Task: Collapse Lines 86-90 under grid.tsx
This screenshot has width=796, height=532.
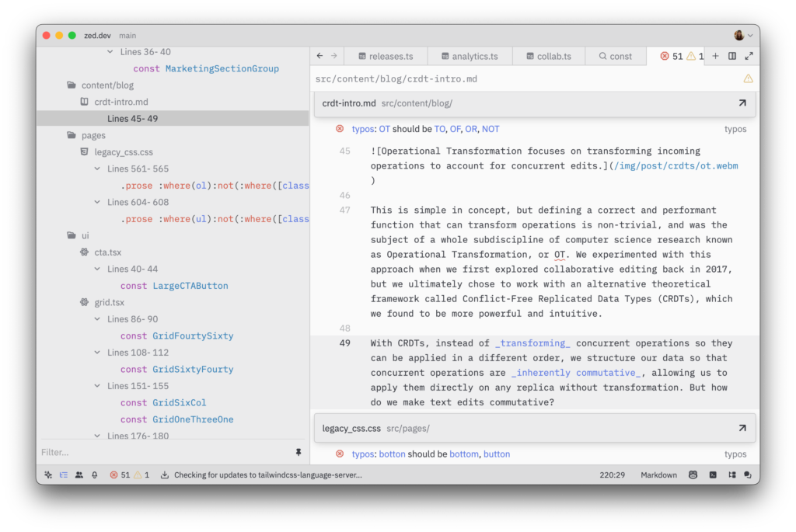Action: click(x=97, y=319)
